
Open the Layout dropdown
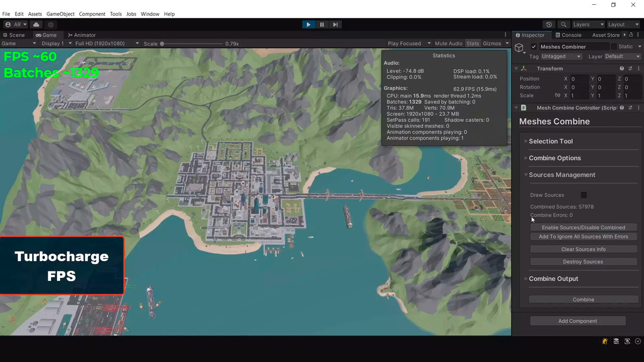(623, 25)
